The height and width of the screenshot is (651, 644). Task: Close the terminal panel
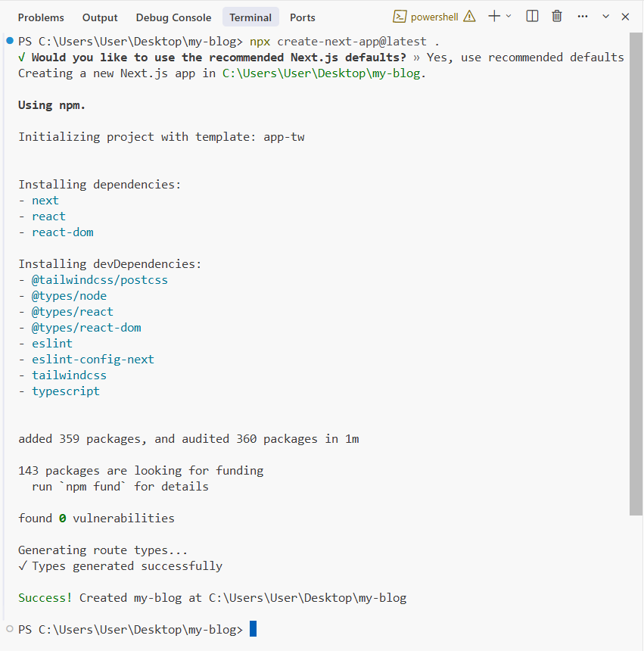[625, 17]
